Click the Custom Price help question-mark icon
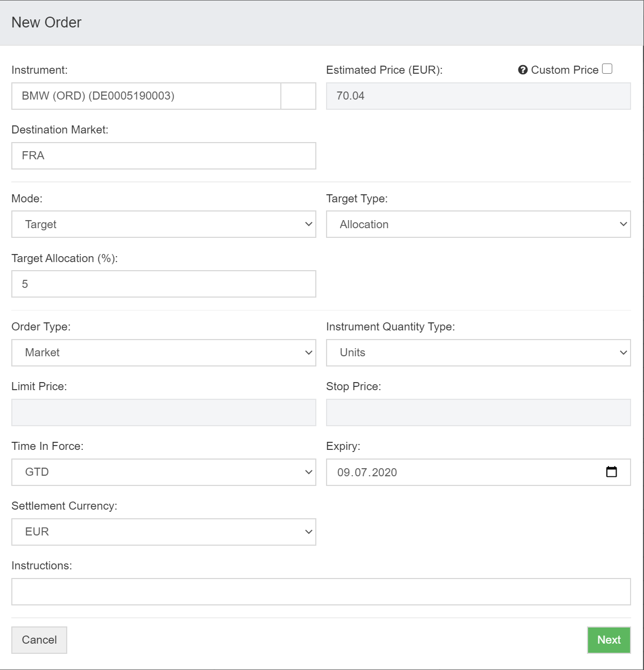The width and height of the screenshot is (644, 670). click(522, 70)
